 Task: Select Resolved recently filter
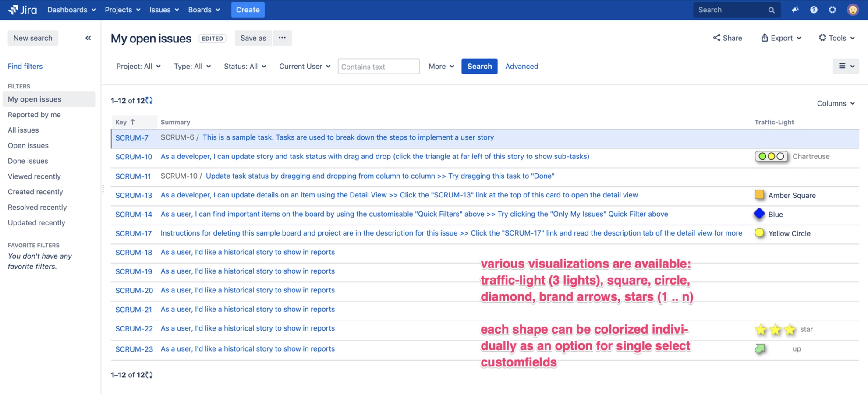tap(37, 207)
